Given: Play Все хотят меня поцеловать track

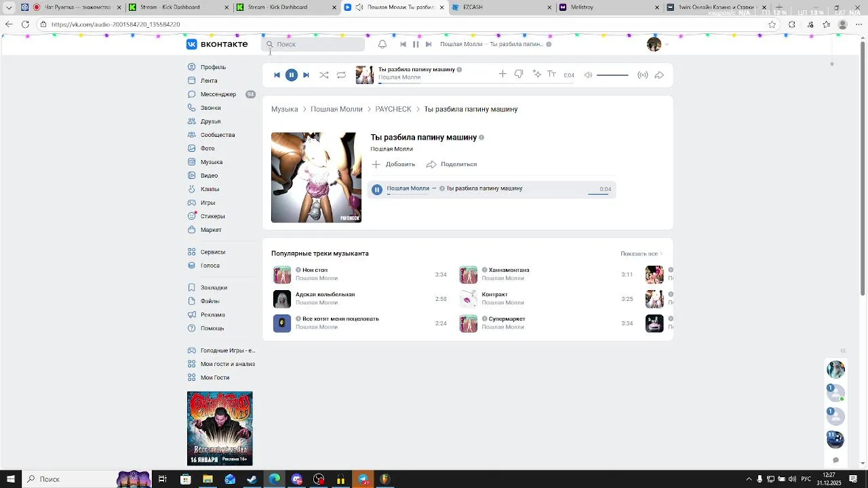Looking at the screenshot, I should point(282,323).
